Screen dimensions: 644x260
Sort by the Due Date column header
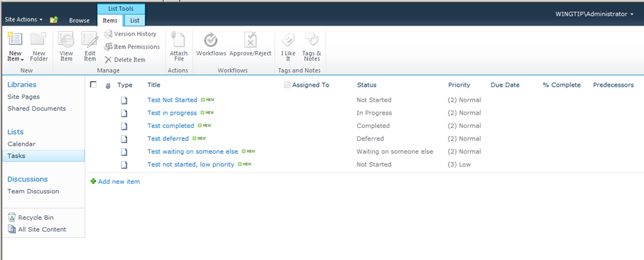click(x=505, y=85)
